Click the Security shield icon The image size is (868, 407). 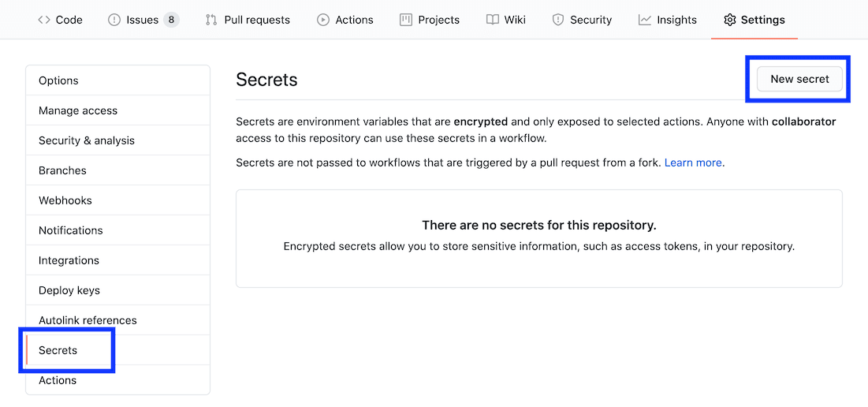pyautogui.click(x=558, y=20)
